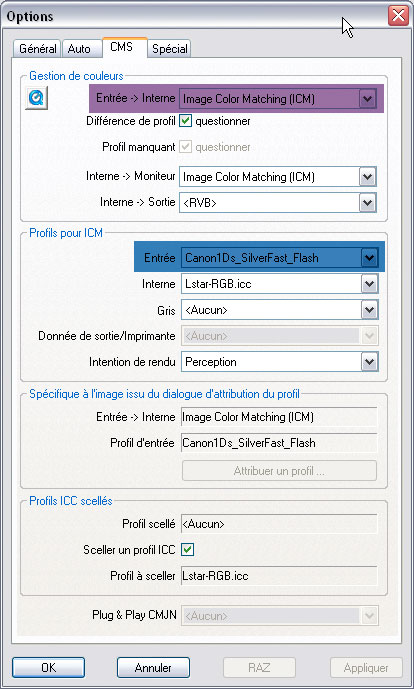Click the QuickTime help icon in Gestion de couleurs
Screen dimensions: 414x689
click(x=36, y=98)
